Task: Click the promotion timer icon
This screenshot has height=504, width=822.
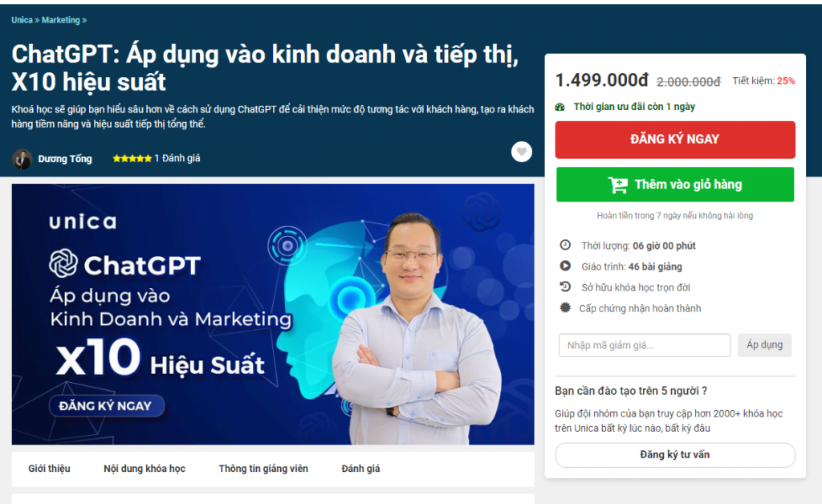Action: pos(560,107)
